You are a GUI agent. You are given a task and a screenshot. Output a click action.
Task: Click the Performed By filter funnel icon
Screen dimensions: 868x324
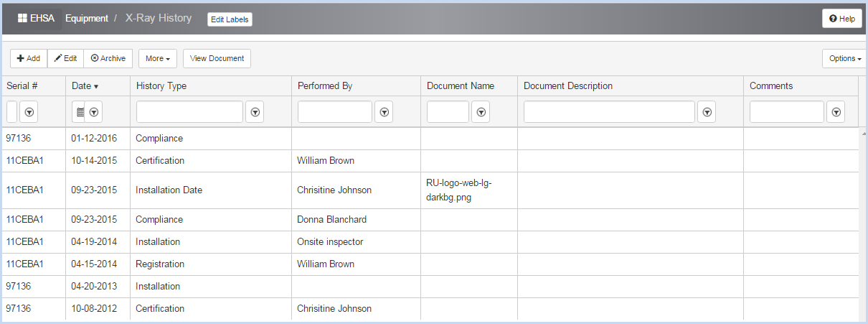point(385,112)
